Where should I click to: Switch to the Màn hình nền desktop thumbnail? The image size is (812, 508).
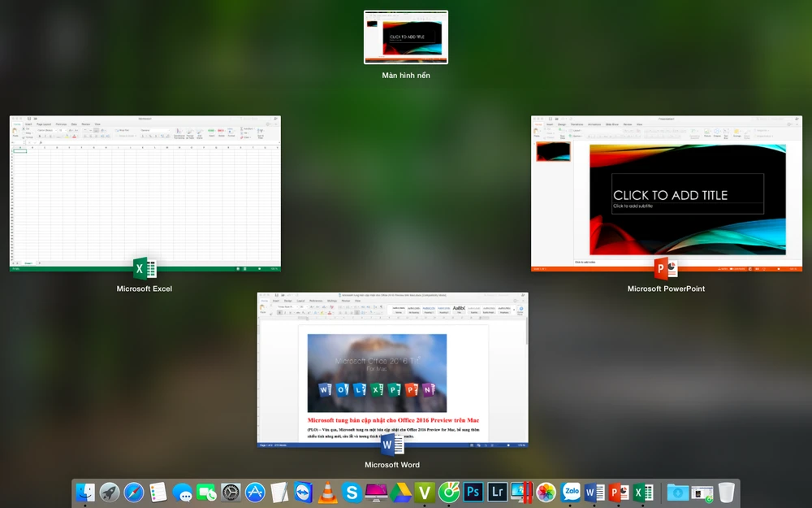pyautogui.click(x=406, y=37)
